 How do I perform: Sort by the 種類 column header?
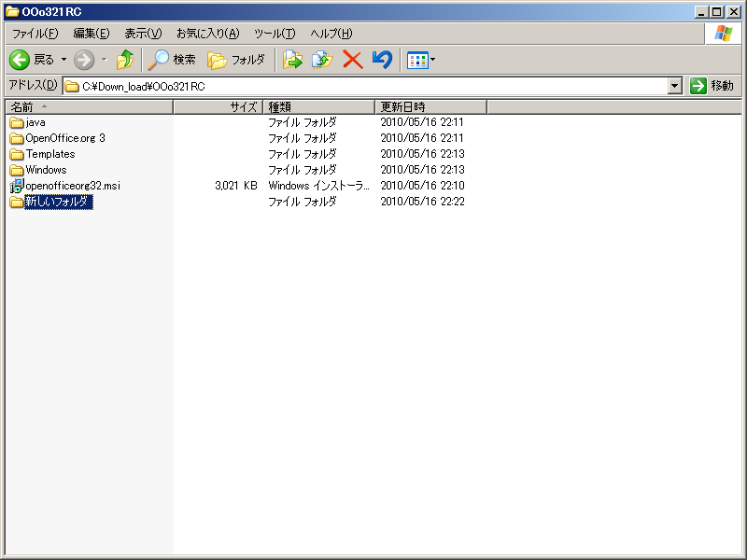click(318, 106)
